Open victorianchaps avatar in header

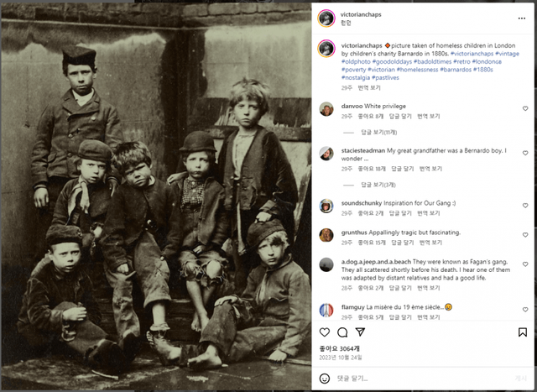[x=326, y=18]
